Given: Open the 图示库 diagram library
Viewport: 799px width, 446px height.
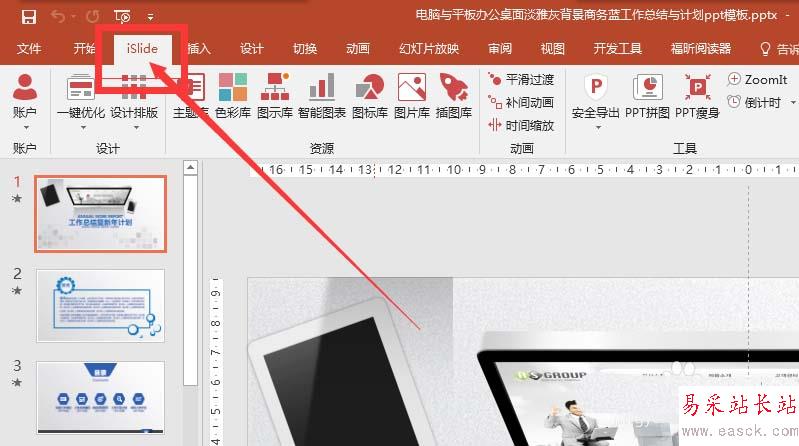Looking at the screenshot, I should (275, 95).
